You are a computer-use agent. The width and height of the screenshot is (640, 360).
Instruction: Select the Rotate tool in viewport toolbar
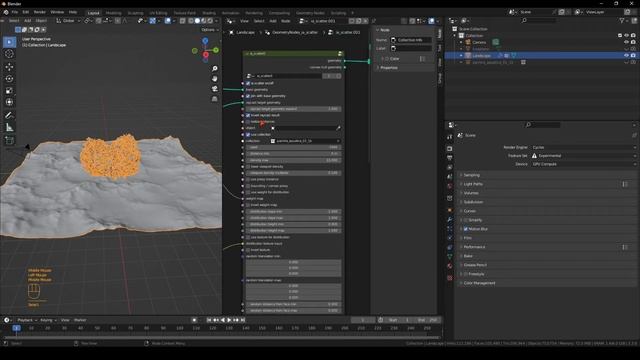(x=9, y=78)
